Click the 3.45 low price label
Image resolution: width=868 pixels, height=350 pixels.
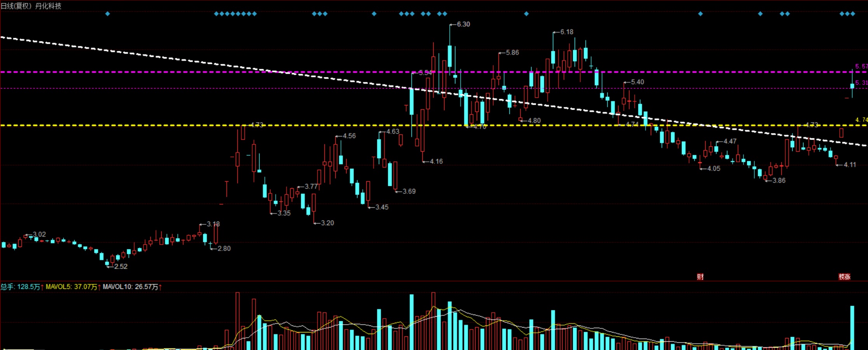382,207
